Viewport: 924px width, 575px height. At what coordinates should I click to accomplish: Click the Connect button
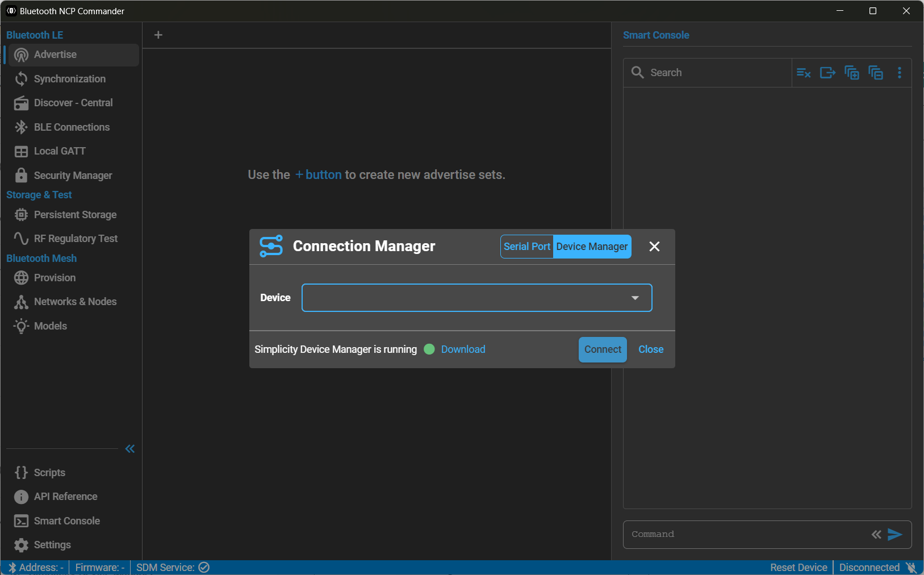pyautogui.click(x=603, y=350)
